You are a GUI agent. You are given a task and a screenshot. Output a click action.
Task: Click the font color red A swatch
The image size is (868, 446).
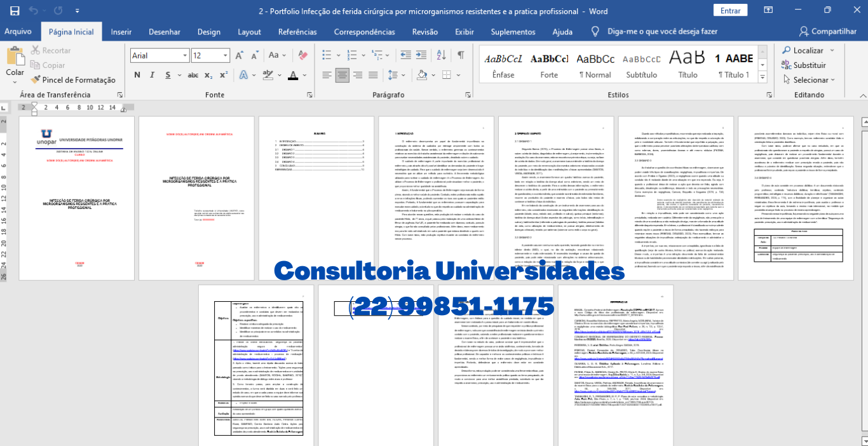click(292, 76)
